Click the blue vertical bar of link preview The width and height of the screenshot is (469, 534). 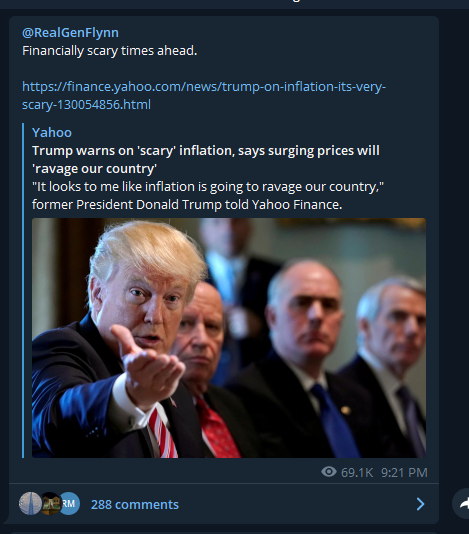[x=23, y=290]
